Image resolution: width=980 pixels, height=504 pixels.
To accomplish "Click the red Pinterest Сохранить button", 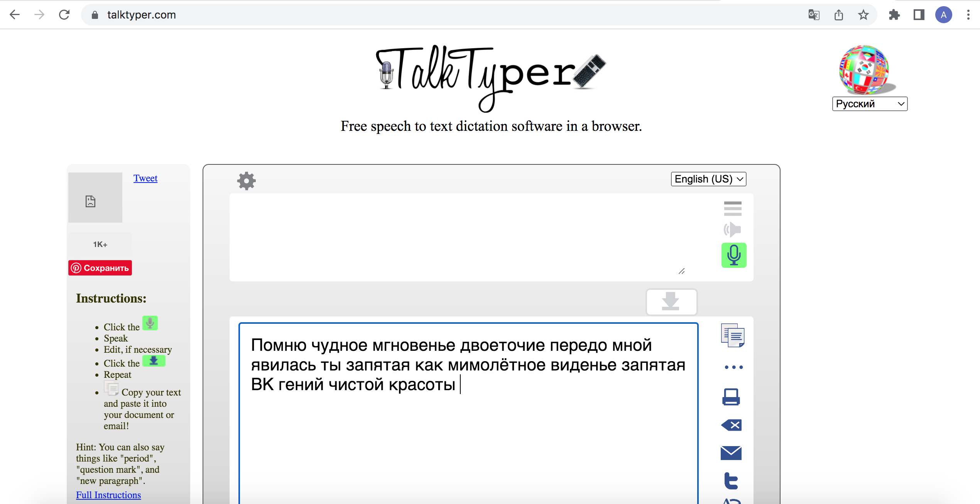I will coord(100,268).
